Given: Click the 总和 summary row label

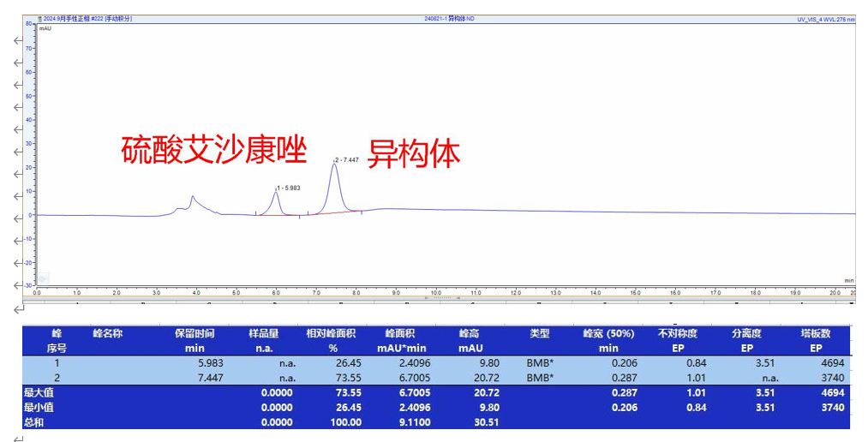Looking at the screenshot, I should pyautogui.click(x=34, y=421).
